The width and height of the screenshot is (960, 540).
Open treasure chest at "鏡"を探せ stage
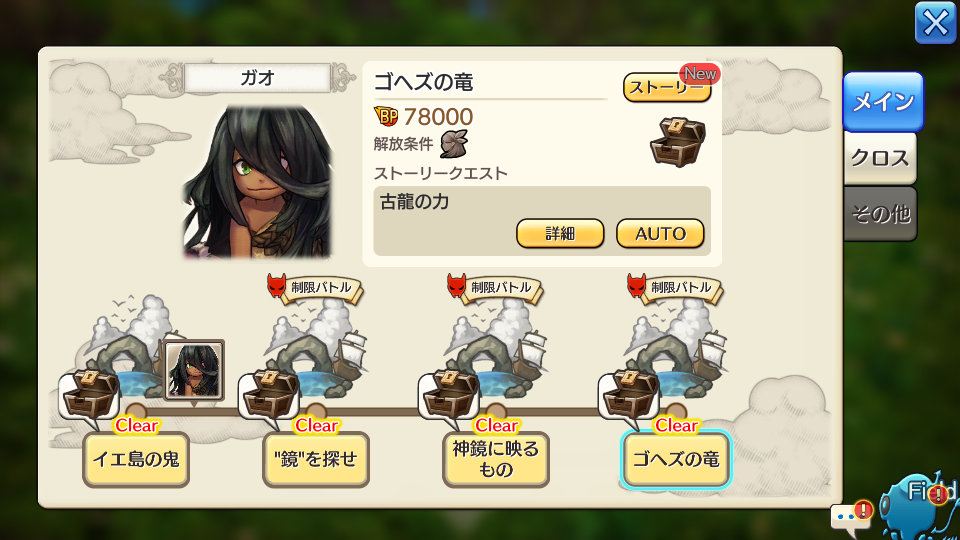coord(270,395)
